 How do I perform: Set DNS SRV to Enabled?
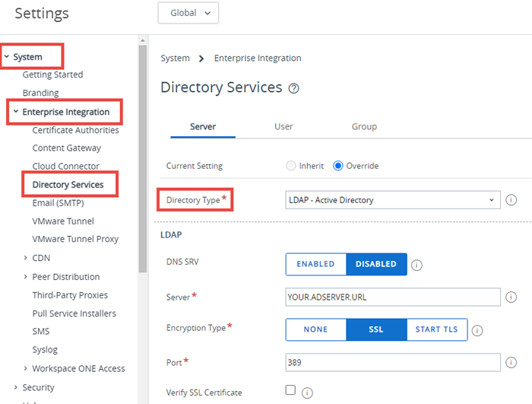coord(316,264)
